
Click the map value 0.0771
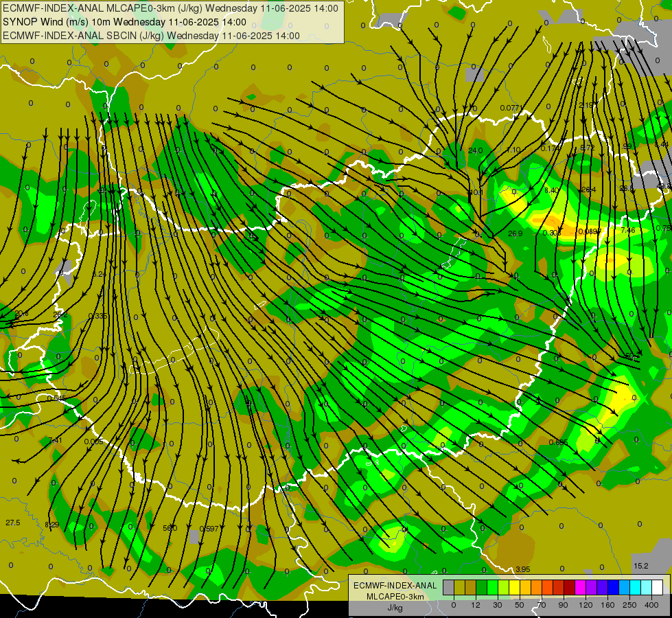[x=512, y=108]
